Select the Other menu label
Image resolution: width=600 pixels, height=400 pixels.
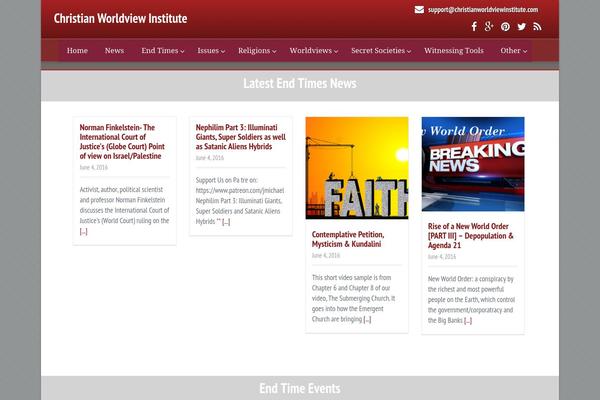coord(510,51)
